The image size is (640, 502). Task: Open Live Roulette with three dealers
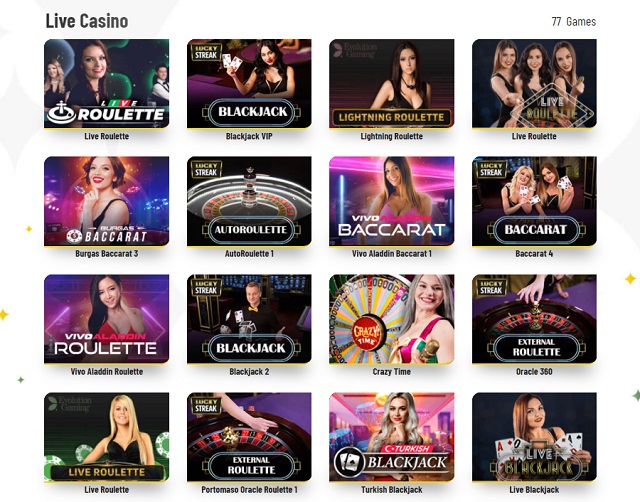pyautogui.click(x=534, y=84)
